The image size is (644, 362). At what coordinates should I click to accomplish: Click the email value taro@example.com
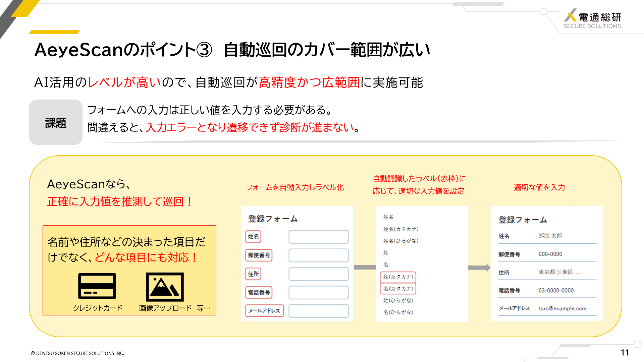[562, 309]
